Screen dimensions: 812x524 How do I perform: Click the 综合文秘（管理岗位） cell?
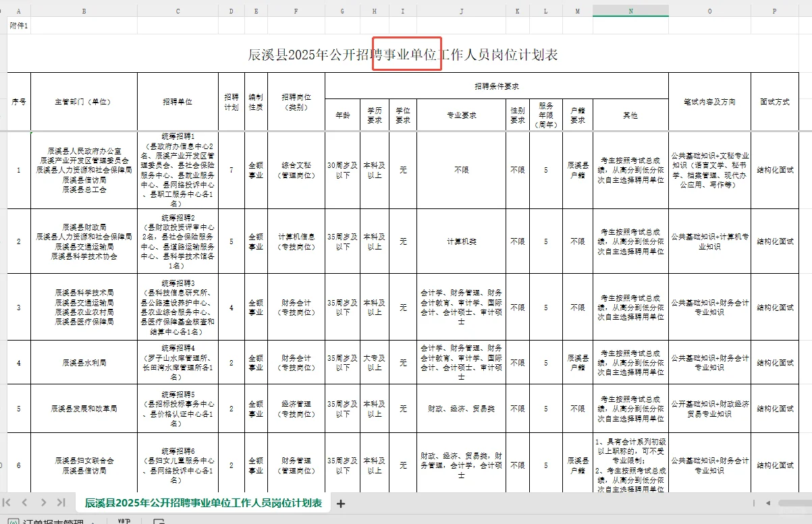coord(296,170)
